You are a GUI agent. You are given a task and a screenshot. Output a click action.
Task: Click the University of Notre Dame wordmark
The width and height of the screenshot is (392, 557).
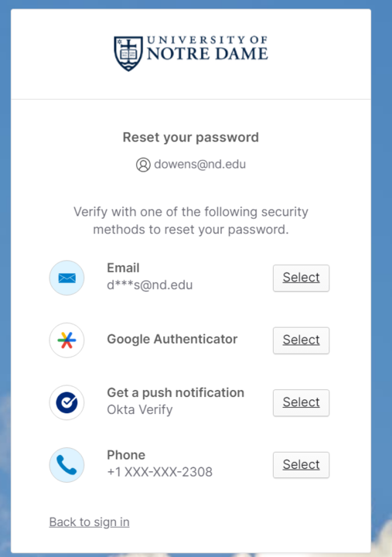pos(207,48)
